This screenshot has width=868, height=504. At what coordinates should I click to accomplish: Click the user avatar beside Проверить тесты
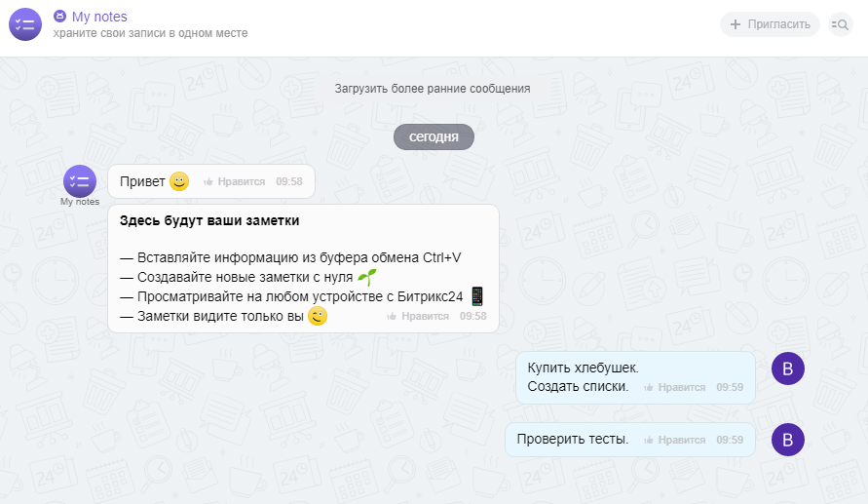[x=788, y=440]
